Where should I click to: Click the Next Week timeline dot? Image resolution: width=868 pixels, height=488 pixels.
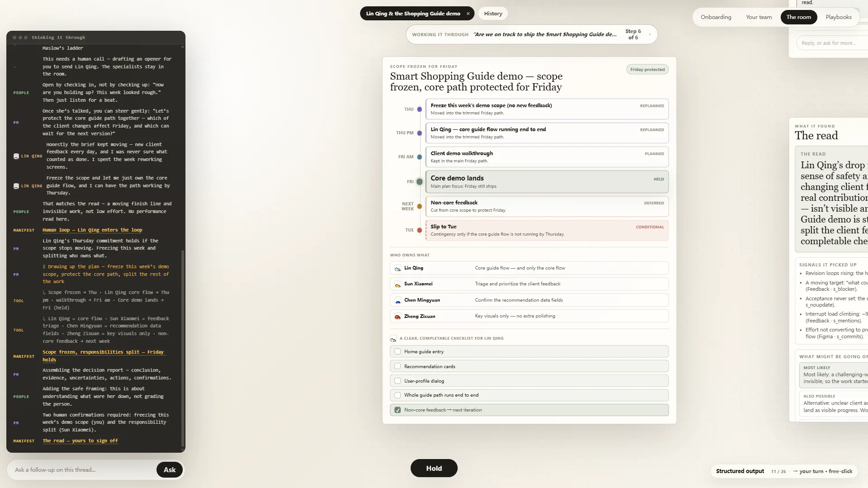[419, 206]
